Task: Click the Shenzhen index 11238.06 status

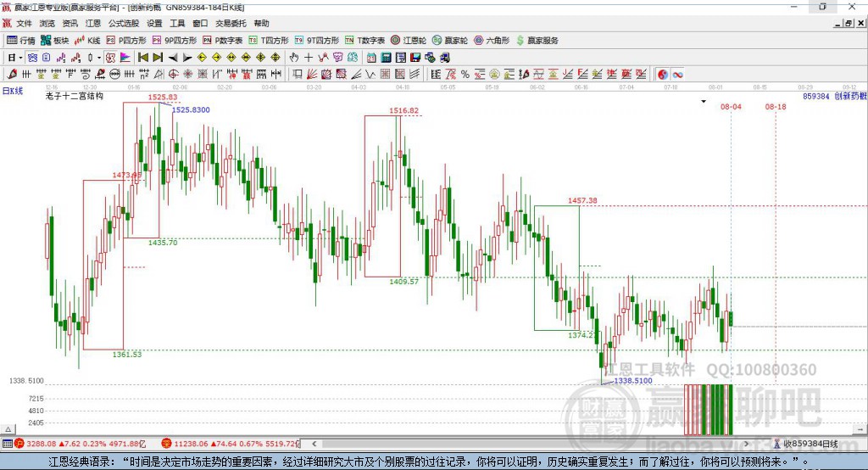Action: pos(231,444)
